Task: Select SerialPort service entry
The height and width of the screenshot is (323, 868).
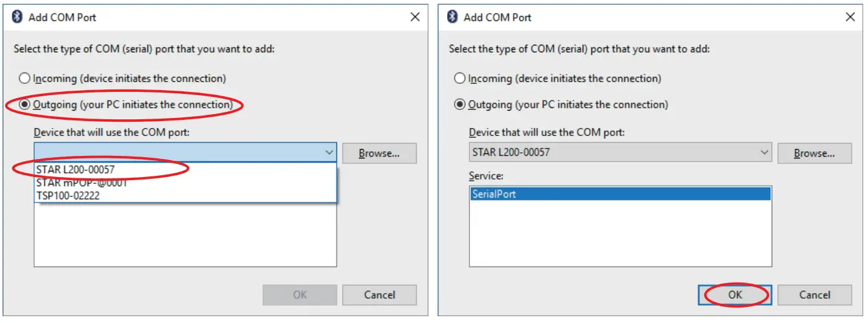Action: tap(621, 194)
